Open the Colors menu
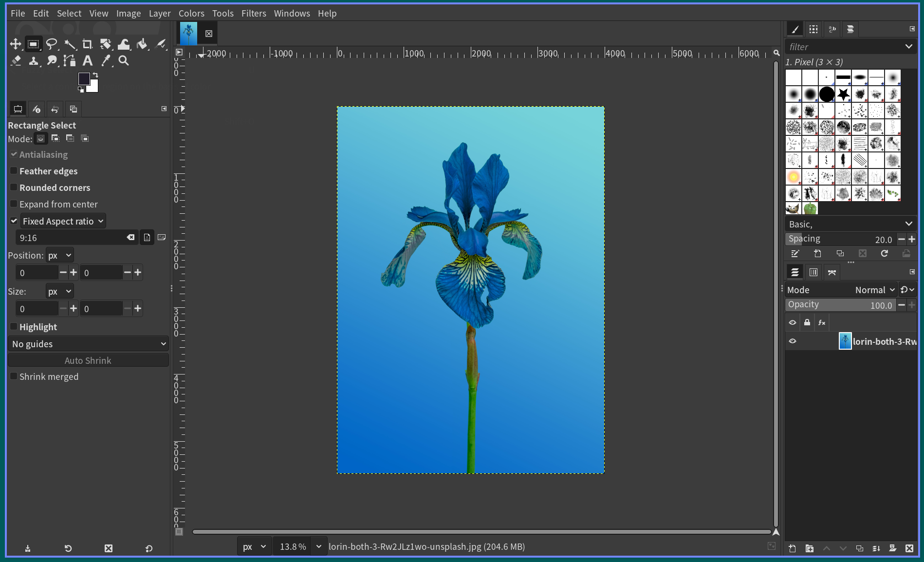This screenshot has height=562, width=924. click(x=191, y=13)
